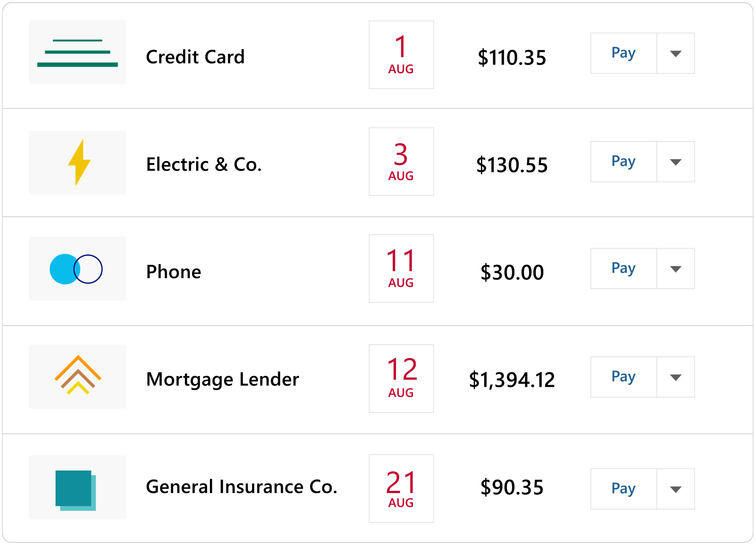Click the Electric & Co. lightning bolt icon

(x=79, y=163)
